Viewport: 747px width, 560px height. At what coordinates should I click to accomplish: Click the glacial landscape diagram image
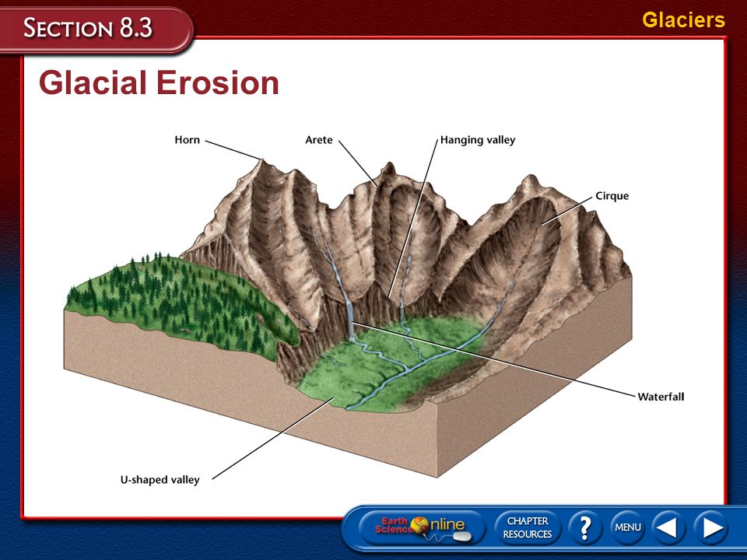coord(349,318)
